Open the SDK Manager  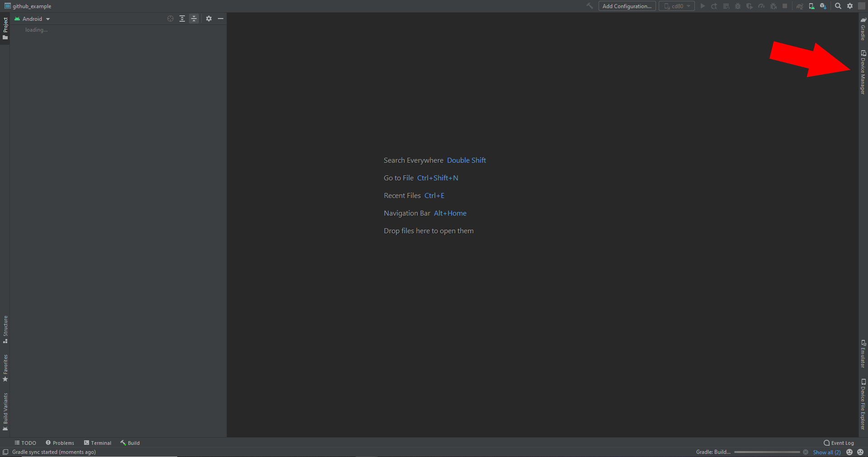pos(823,6)
